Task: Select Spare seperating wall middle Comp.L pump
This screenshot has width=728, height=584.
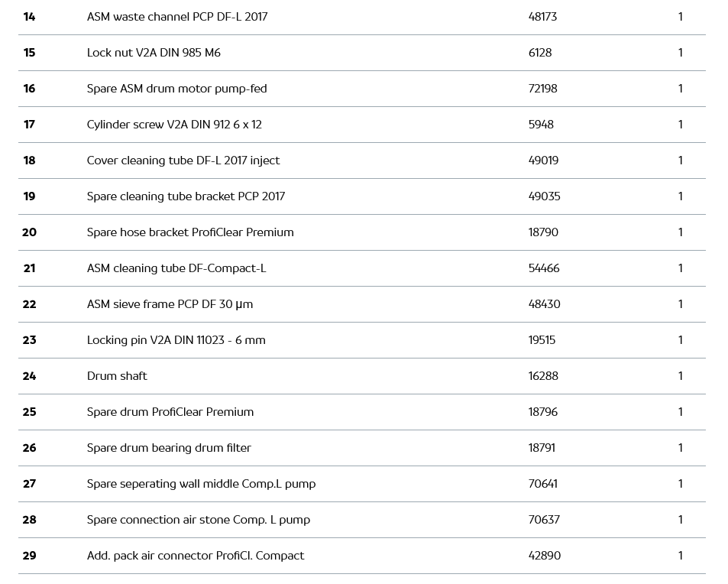Action: [x=201, y=484]
